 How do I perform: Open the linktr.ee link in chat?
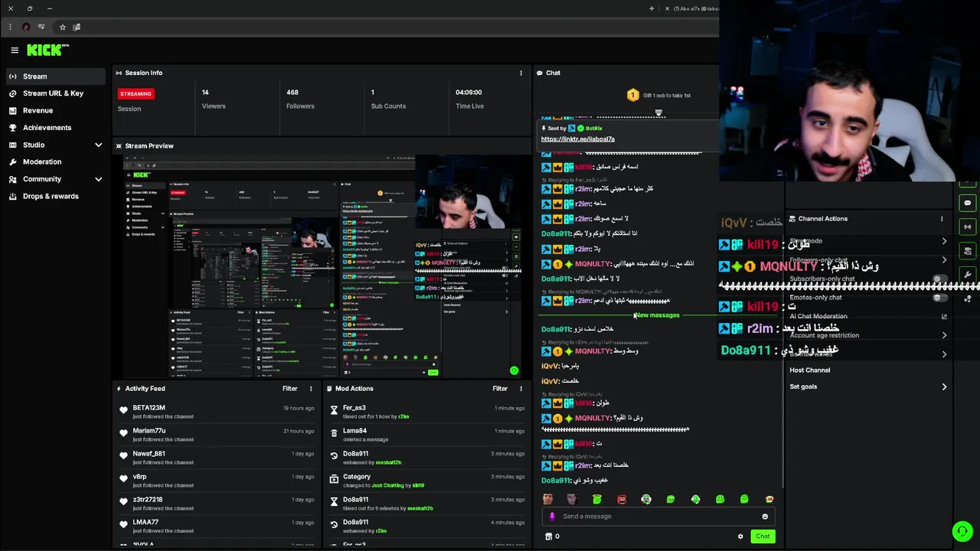(577, 139)
